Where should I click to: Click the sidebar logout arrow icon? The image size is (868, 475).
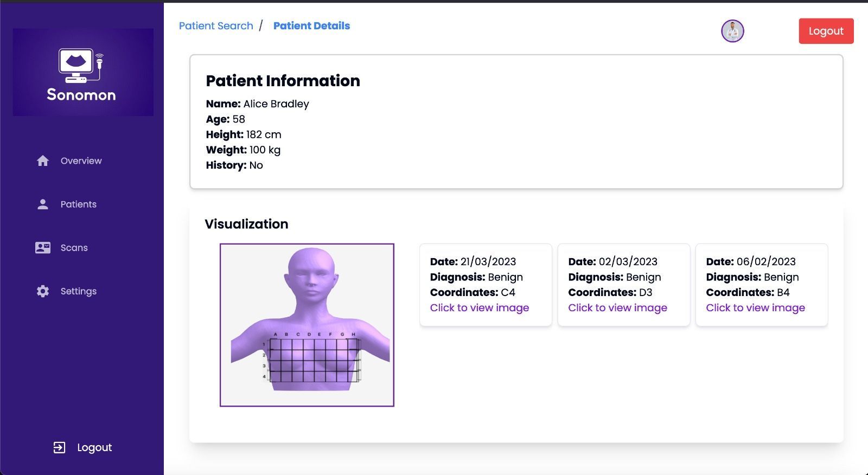coord(59,447)
